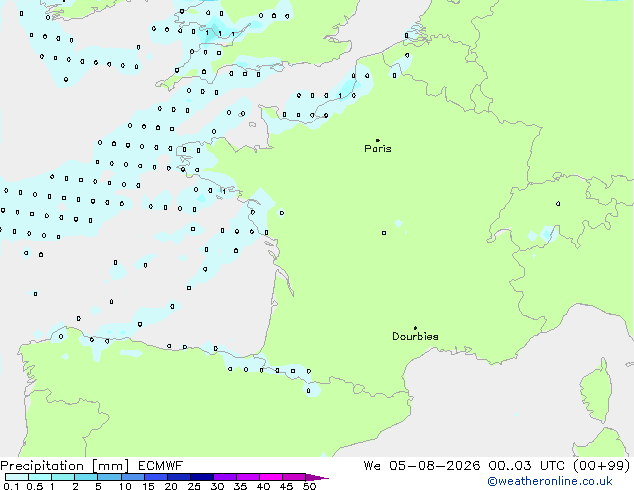
Task: Click the Dourbies location dot
Action: (x=415, y=328)
